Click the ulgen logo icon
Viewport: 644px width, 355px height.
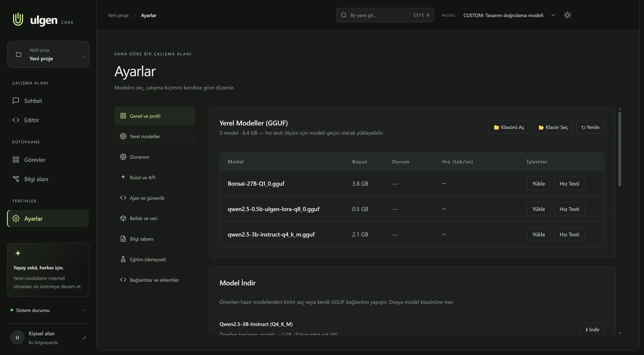18,19
